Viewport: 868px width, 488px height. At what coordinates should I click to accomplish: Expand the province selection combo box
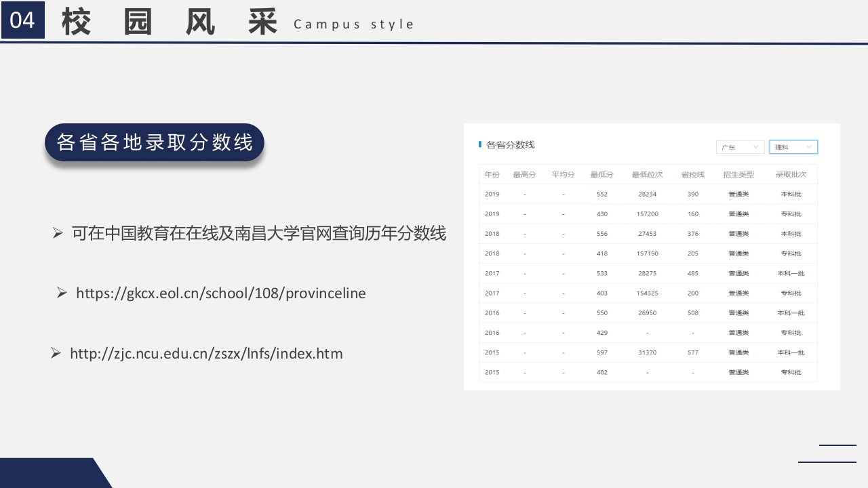(740, 147)
